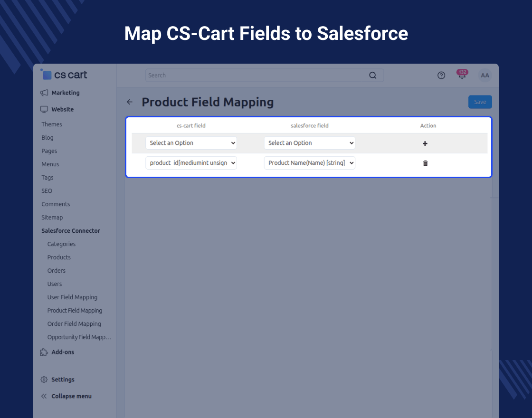Go to Themes page

(x=52, y=124)
